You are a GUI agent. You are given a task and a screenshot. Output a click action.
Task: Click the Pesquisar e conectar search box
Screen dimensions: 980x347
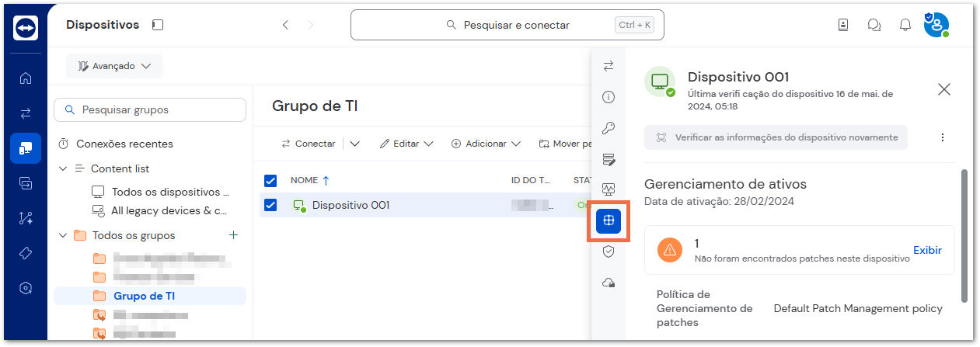507,25
